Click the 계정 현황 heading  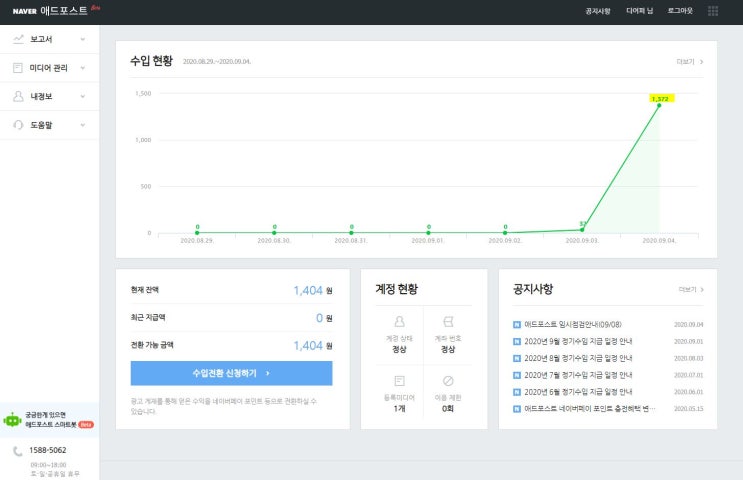click(397, 289)
